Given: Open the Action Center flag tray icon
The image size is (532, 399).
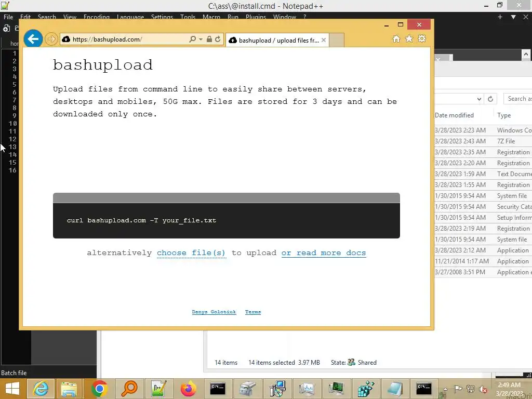Looking at the screenshot, I should point(458,389).
